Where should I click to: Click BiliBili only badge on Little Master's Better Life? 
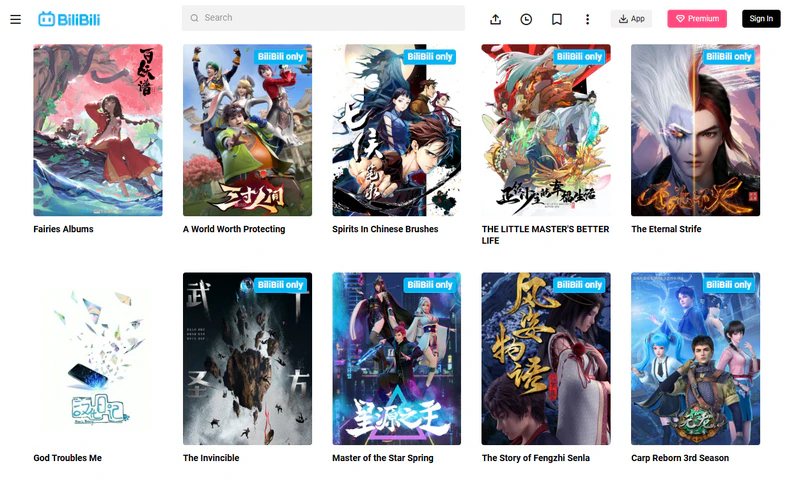click(x=579, y=57)
